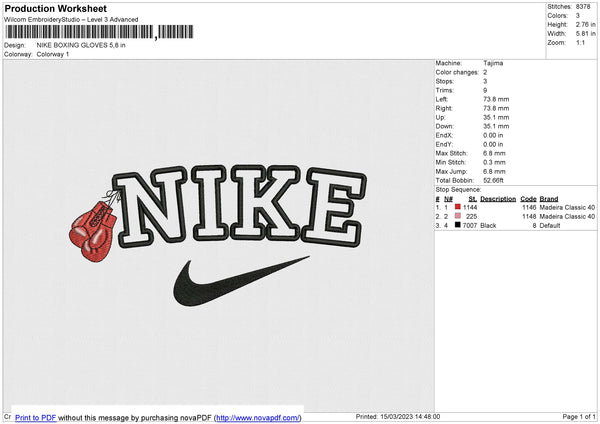The width and height of the screenshot is (600, 424).
Task: Click the red boxing gloves in the design
Action: [x=93, y=231]
